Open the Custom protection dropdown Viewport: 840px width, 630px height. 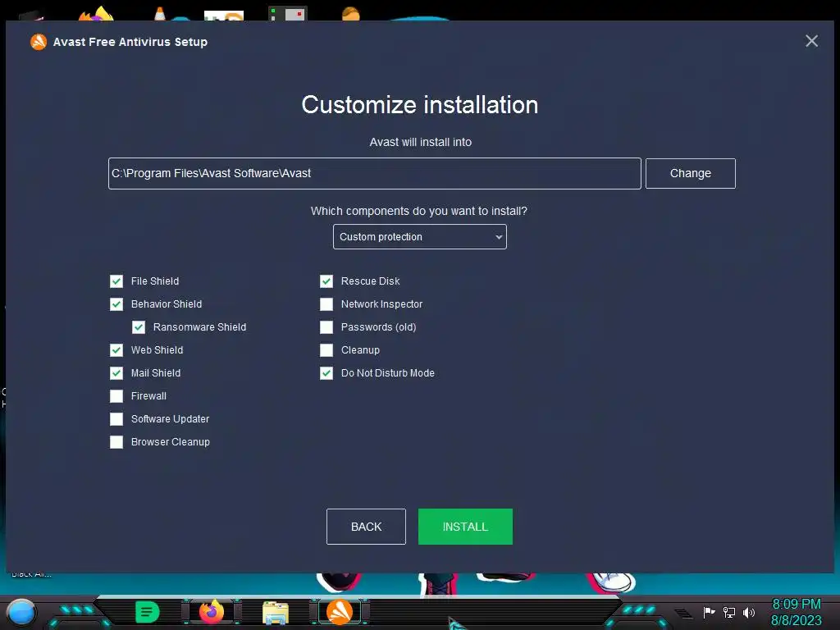click(419, 237)
